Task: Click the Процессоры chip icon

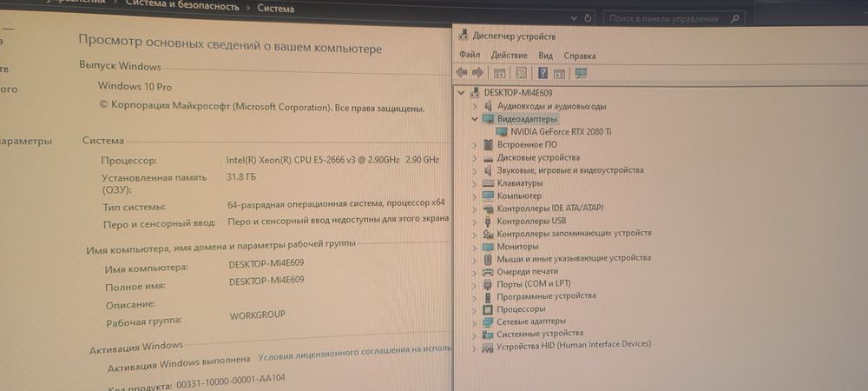Action: point(488,309)
